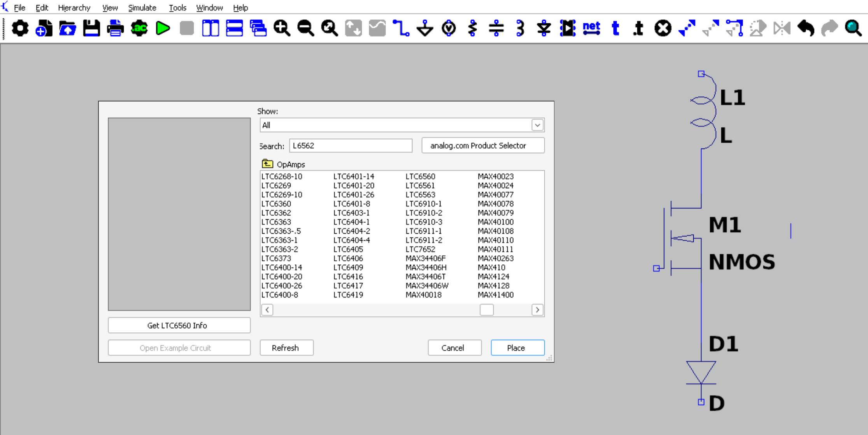Click the Search input field
Screen dimensions: 868x435
(x=351, y=146)
